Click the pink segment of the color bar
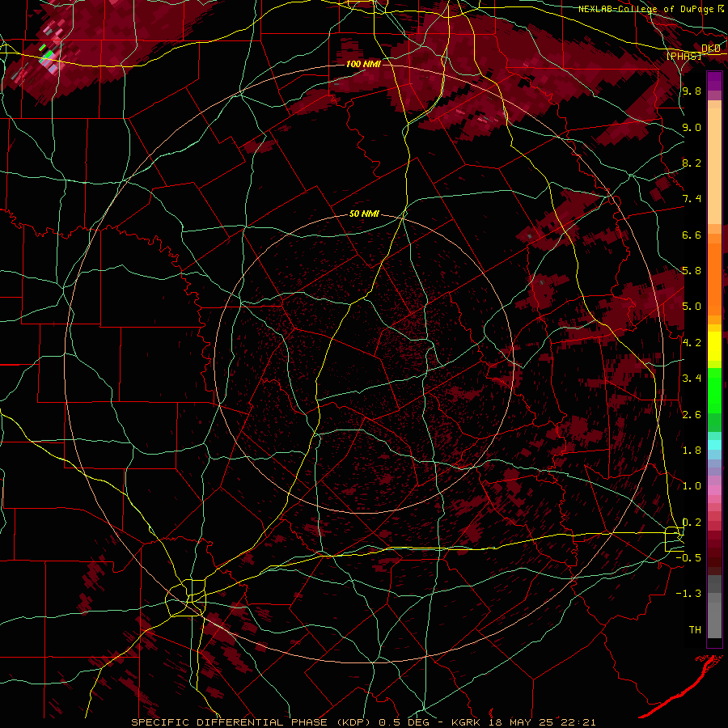The image size is (728, 728). [714, 490]
